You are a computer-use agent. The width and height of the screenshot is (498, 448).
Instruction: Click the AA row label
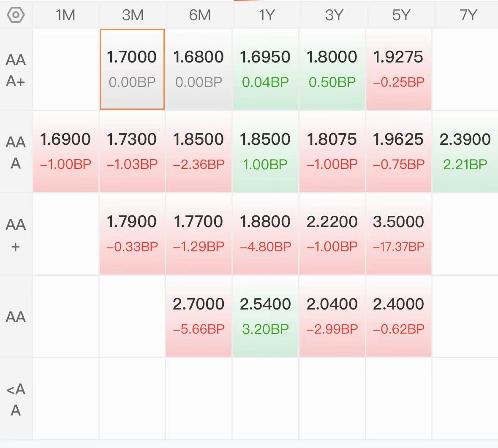pyautogui.click(x=16, y=317)
